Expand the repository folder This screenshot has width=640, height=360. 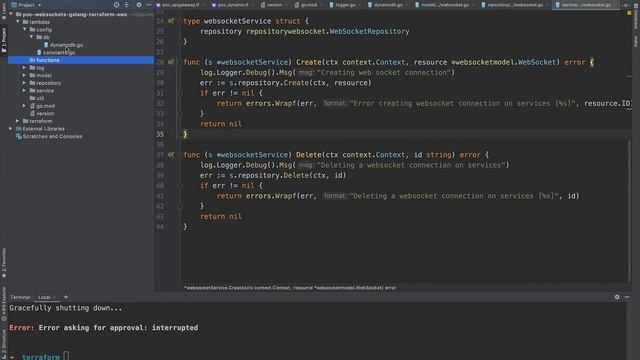pos(24,83)
